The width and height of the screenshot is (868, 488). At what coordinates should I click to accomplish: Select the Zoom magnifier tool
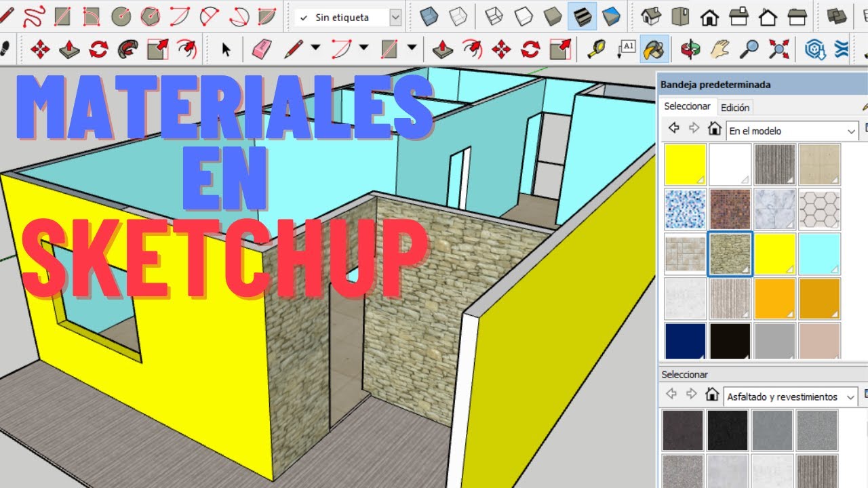coord(749,49)
